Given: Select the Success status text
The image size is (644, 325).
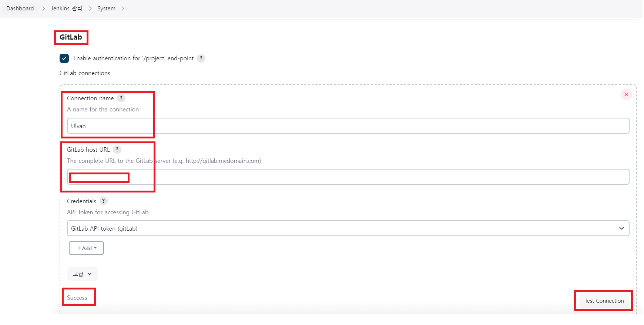Looking at the screenshot, I should pos(77,298).
